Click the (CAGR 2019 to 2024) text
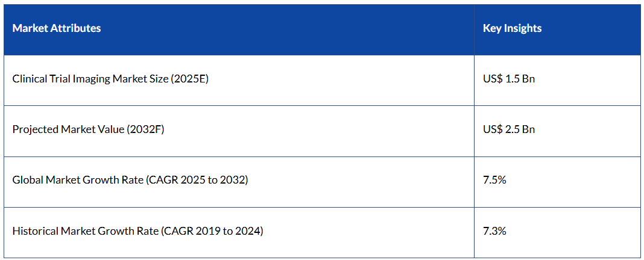This screenshot has height=260, width=644. click(x=212, y=231)
